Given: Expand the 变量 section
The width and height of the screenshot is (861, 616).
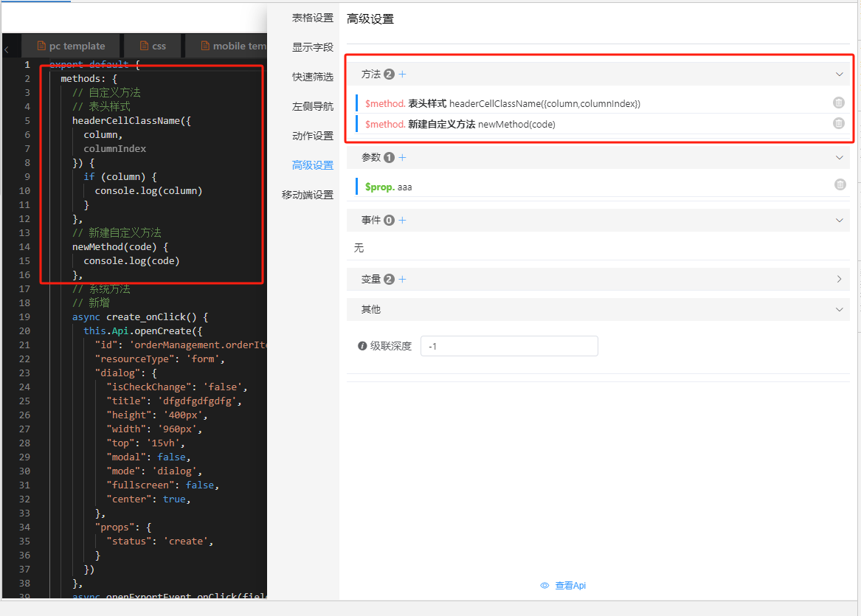Looking at the screenshot, I should pyautogui.click(x=839, y=279).
